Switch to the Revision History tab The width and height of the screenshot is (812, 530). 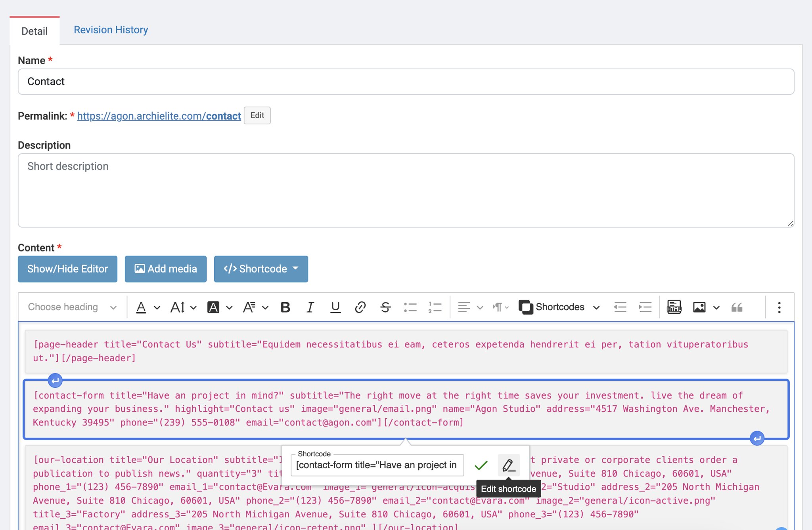[111, 30]
